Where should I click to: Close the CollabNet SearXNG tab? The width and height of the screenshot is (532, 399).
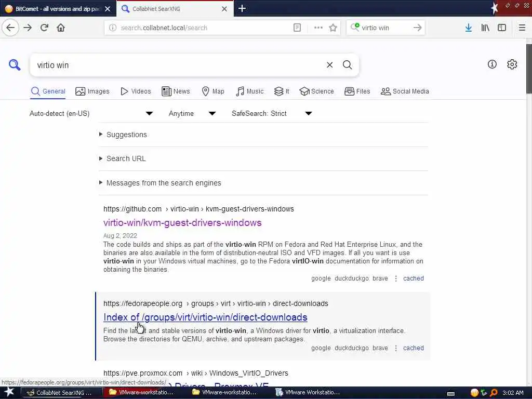point(224,9)
